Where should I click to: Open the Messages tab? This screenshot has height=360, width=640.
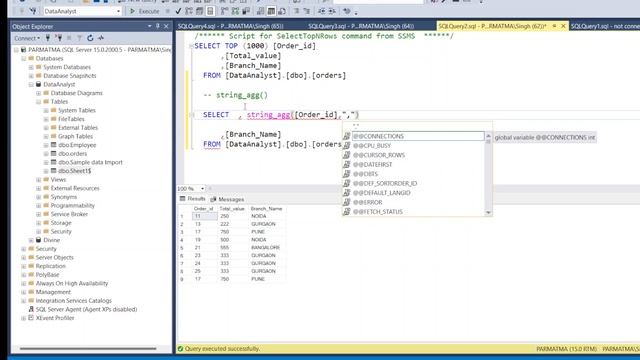[x=227, y=199]
